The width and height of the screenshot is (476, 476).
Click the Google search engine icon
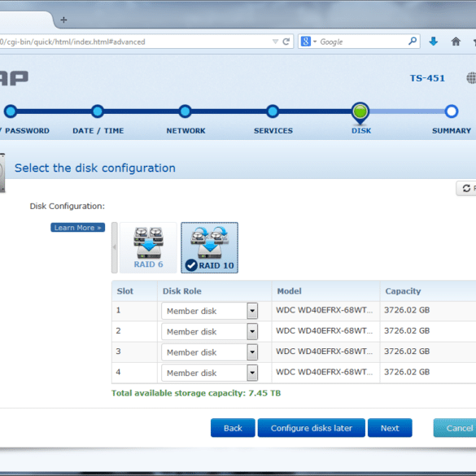point(306,41)
